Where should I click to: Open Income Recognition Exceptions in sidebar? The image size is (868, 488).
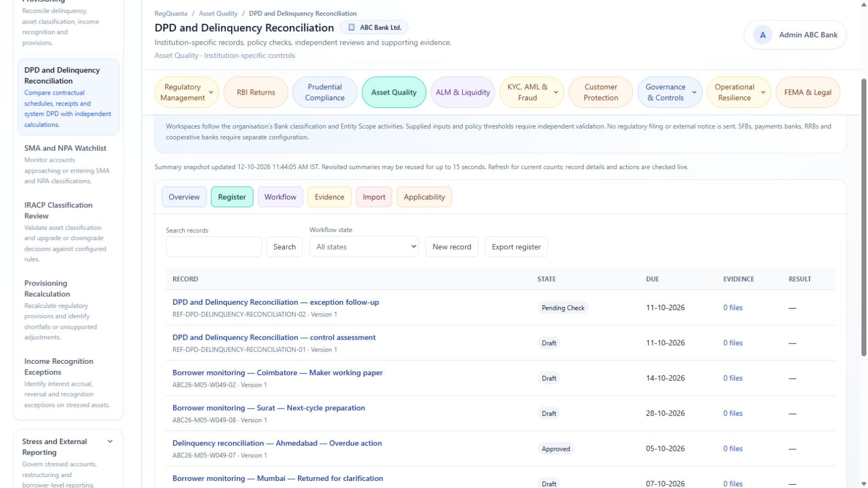click(68, 383)
